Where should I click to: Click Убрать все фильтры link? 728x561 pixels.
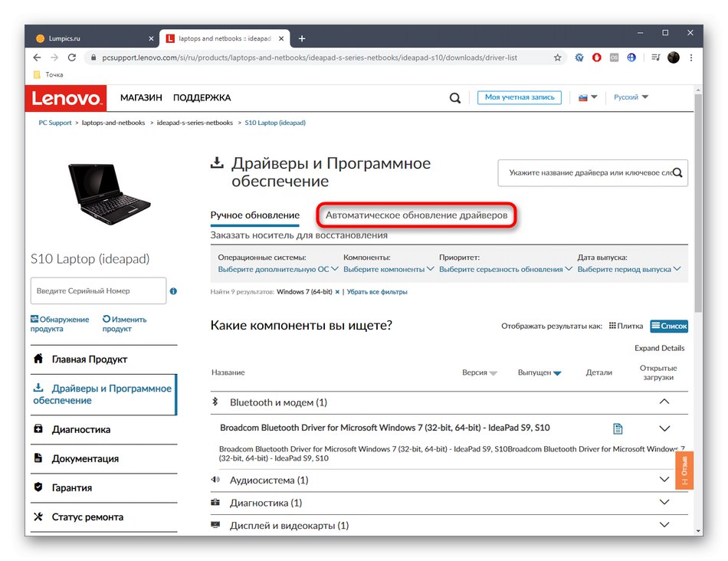(377, 292)
